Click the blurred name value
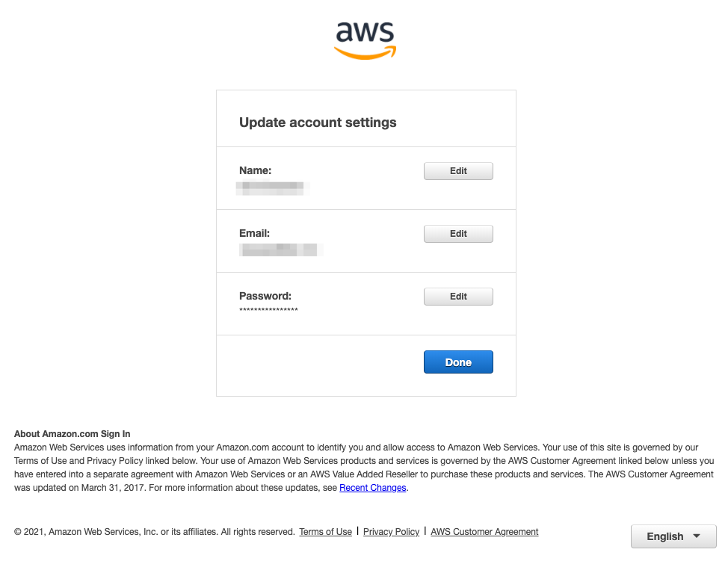 pos(273,188)
